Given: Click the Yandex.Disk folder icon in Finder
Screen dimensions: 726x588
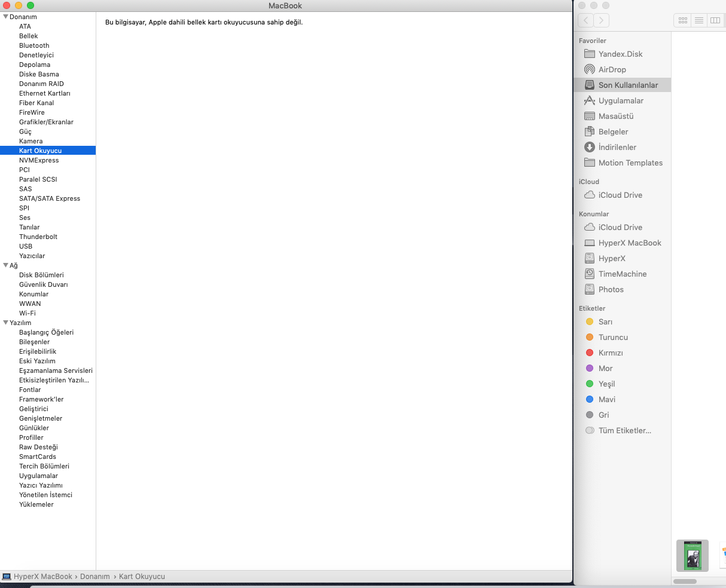Looking at the screenshot, I should coord(590,54).
